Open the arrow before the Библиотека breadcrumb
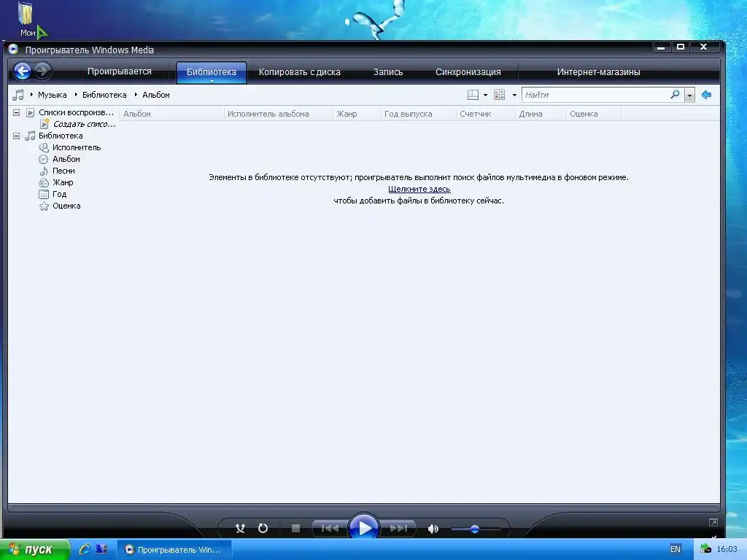This screenshot has height=560, width=747. tap(76, 95)
